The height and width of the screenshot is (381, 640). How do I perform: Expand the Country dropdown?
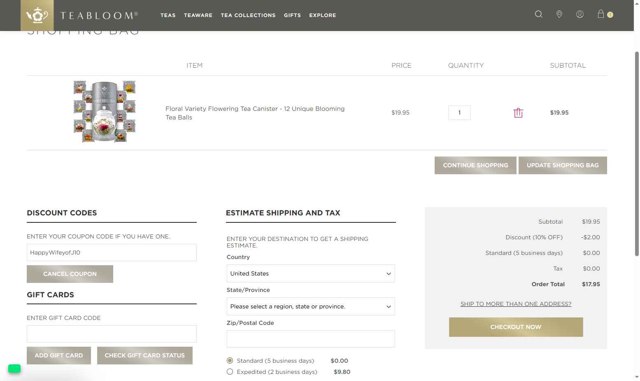311,274
